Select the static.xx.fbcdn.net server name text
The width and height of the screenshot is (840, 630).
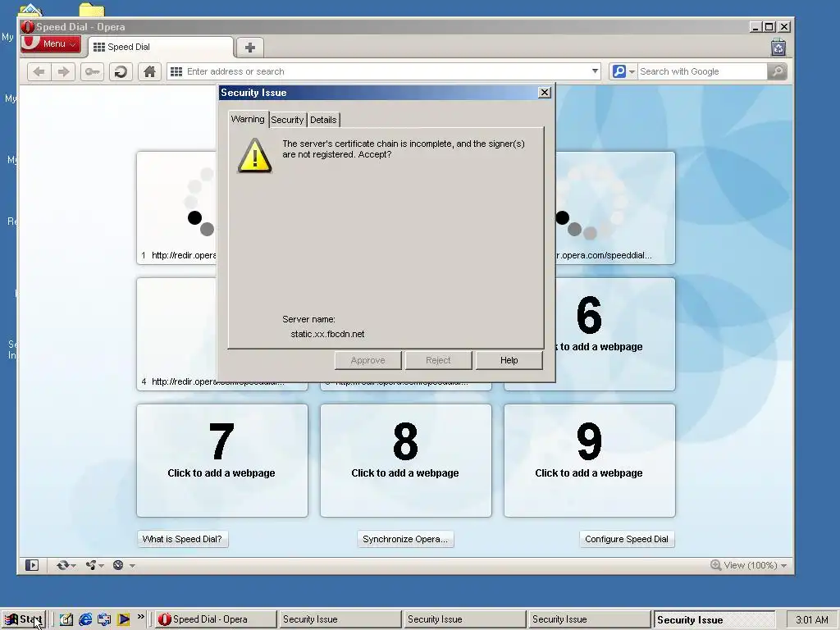pos(327,334)
